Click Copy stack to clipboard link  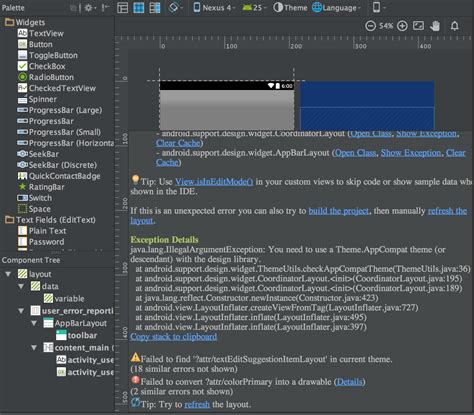pos(174,337)
